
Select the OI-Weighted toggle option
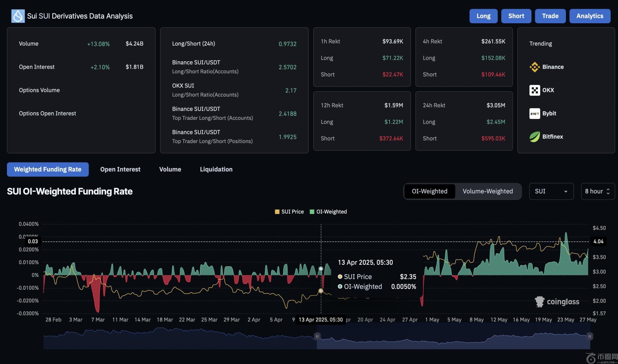tap(429, 191)
